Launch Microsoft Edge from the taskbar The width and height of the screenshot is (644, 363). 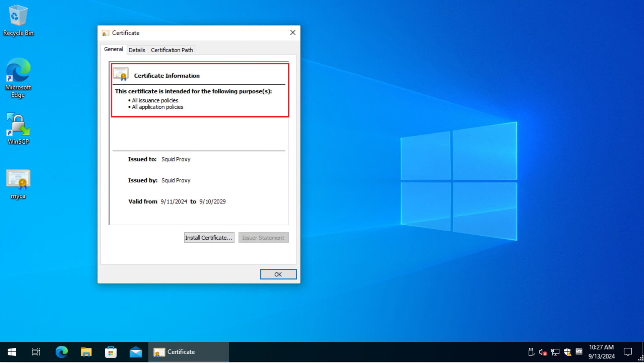61,352
